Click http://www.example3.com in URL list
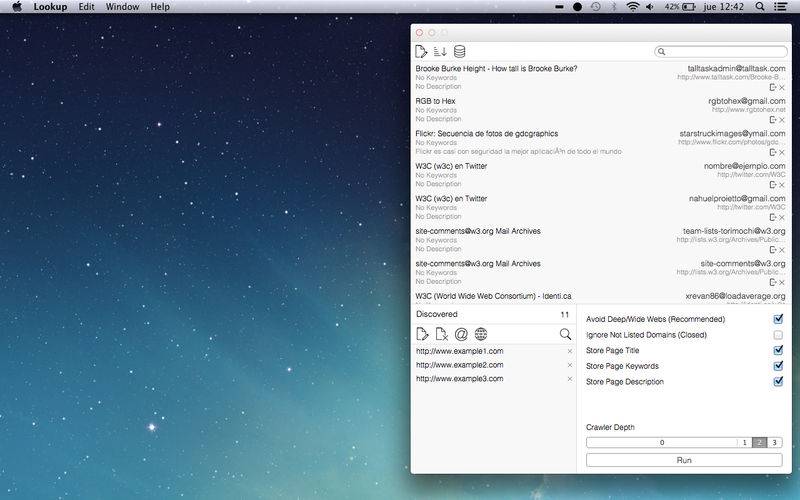 [x=459, y=379]
